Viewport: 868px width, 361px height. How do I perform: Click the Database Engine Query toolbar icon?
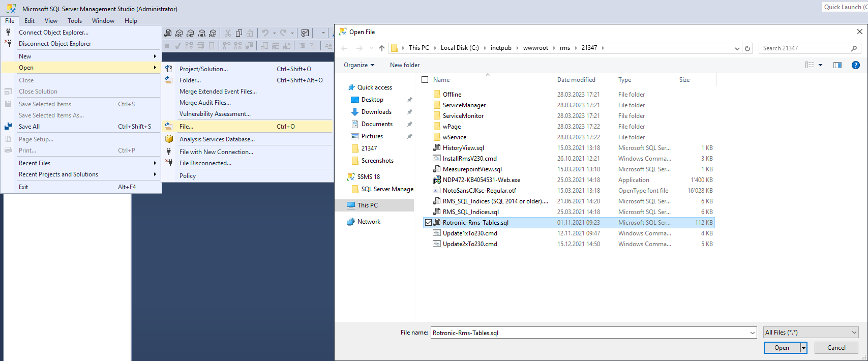coord(168,33)
